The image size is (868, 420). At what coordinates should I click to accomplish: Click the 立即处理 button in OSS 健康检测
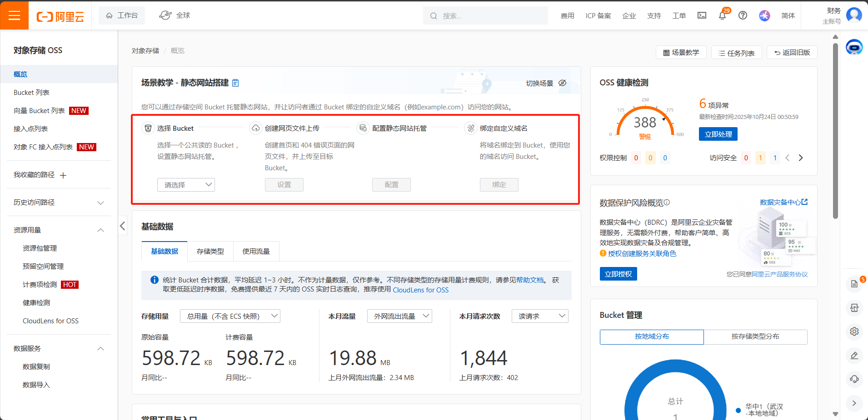(x=718, y=133)
